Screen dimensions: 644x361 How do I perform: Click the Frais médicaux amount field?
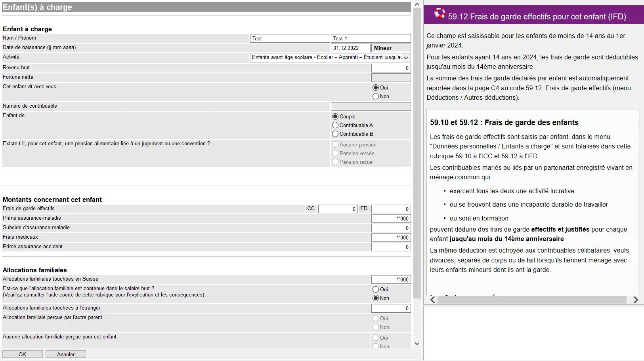[x=390, y=237]
